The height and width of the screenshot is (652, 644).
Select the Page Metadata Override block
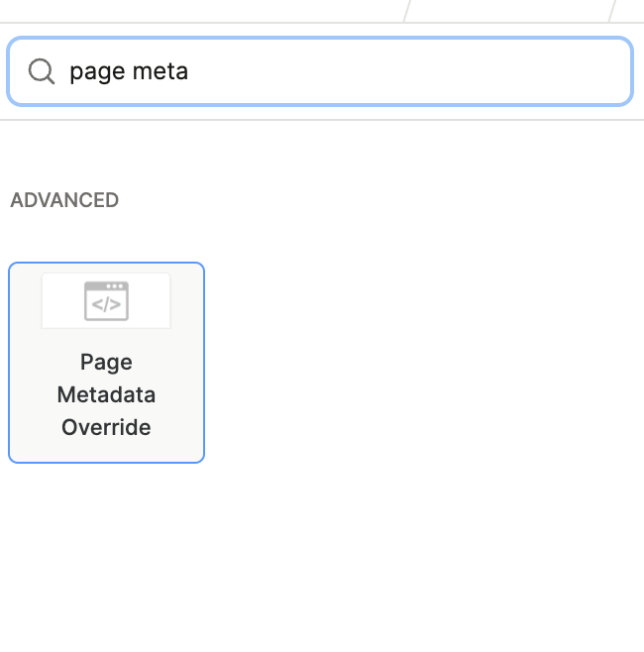[x=106, y=363]
